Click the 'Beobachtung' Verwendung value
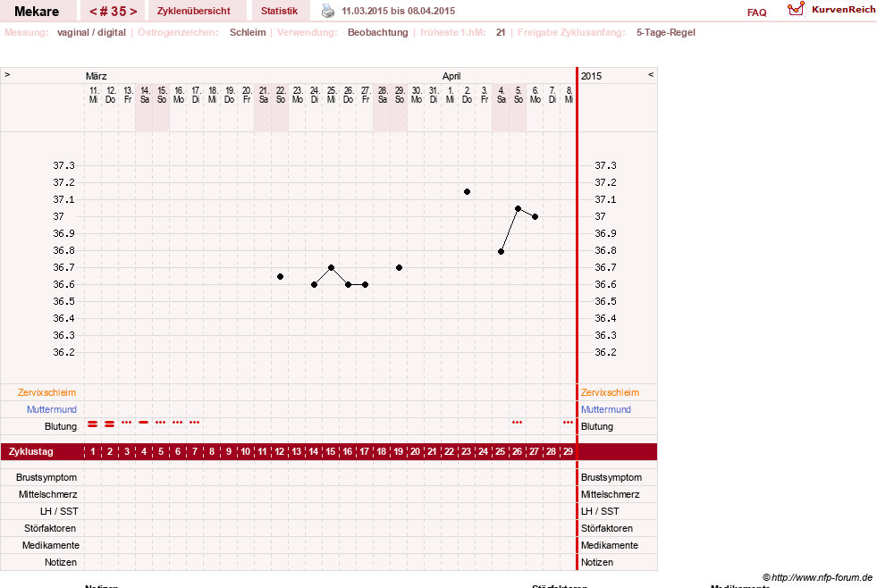Viewport: 877px width, 588px height. point(378,32)
